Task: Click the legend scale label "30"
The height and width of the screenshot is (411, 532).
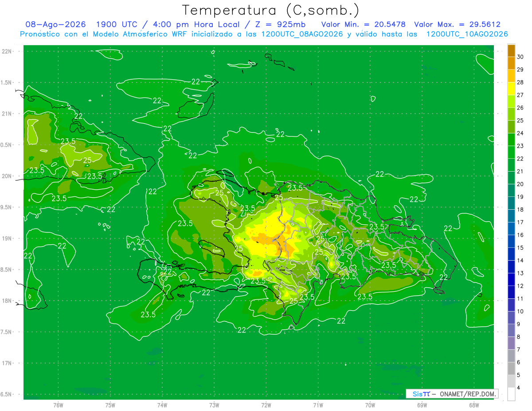Action: pyautogui.click(x=520, y=57)
